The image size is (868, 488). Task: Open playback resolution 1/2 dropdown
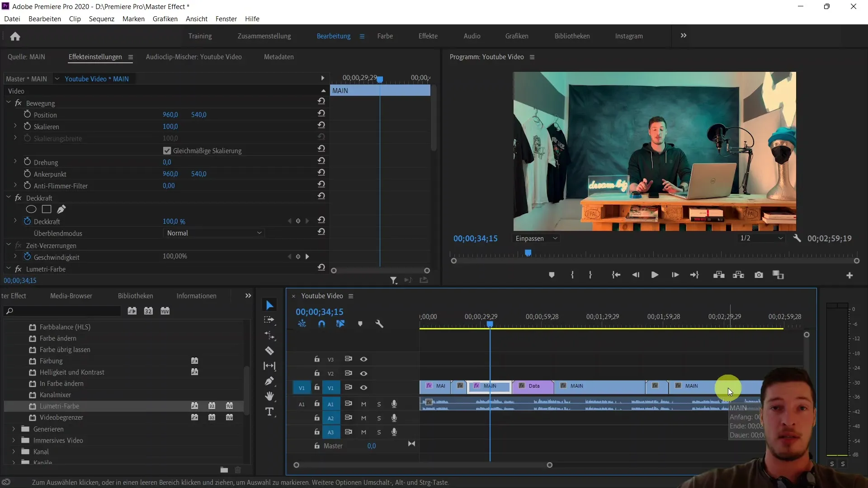(762, 238)
